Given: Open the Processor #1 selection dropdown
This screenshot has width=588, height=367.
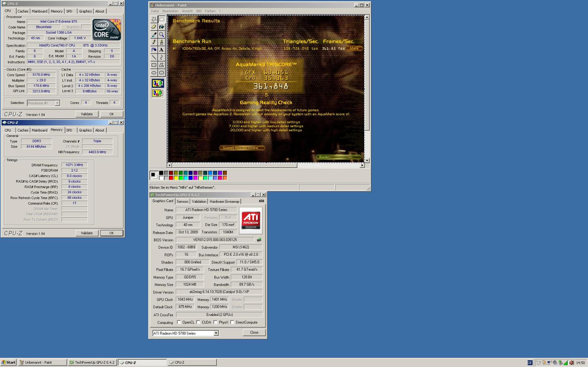Looking at the screenshot, I should tap(57, 103).
